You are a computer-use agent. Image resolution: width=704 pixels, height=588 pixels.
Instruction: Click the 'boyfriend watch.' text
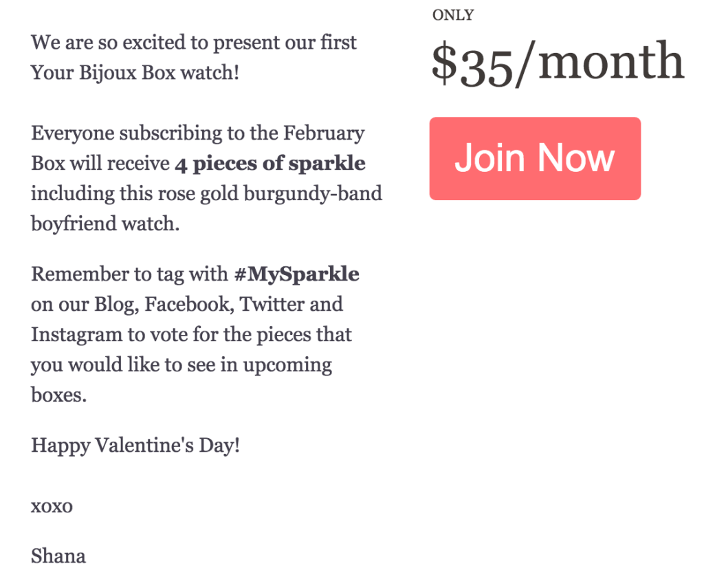(105, 224)
